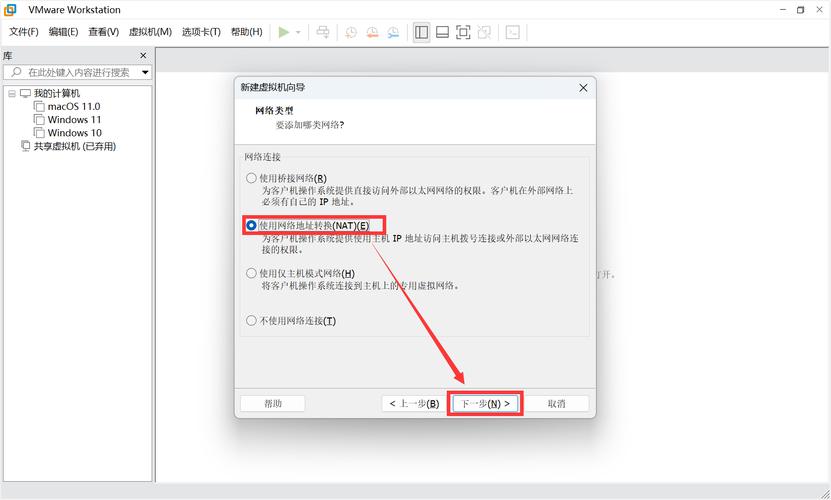The width and height of the screenshot is (831, 500).
Task: Toggle the library sidebar view icon
Action: tap(421, 32)
